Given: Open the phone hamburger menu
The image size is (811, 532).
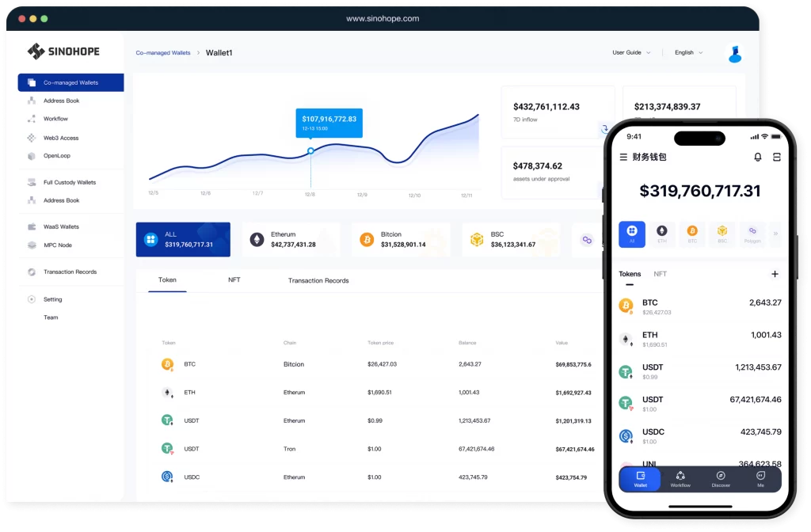Looking at the screenshot, I should click(x=623, y=158).
